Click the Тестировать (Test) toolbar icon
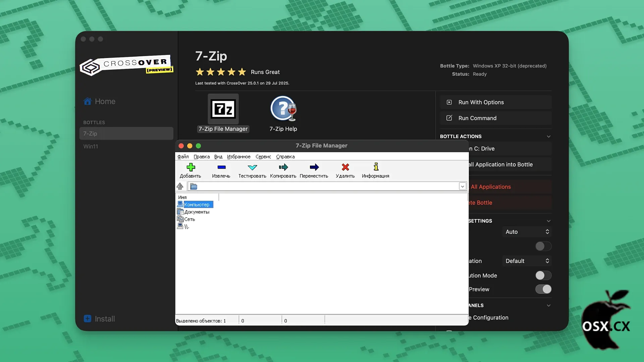644x362 pixels. pos(252,167)
